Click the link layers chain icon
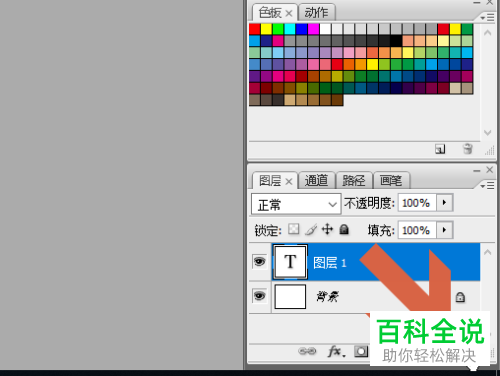This screenshot has width=500, height=376. click(307, 351)
